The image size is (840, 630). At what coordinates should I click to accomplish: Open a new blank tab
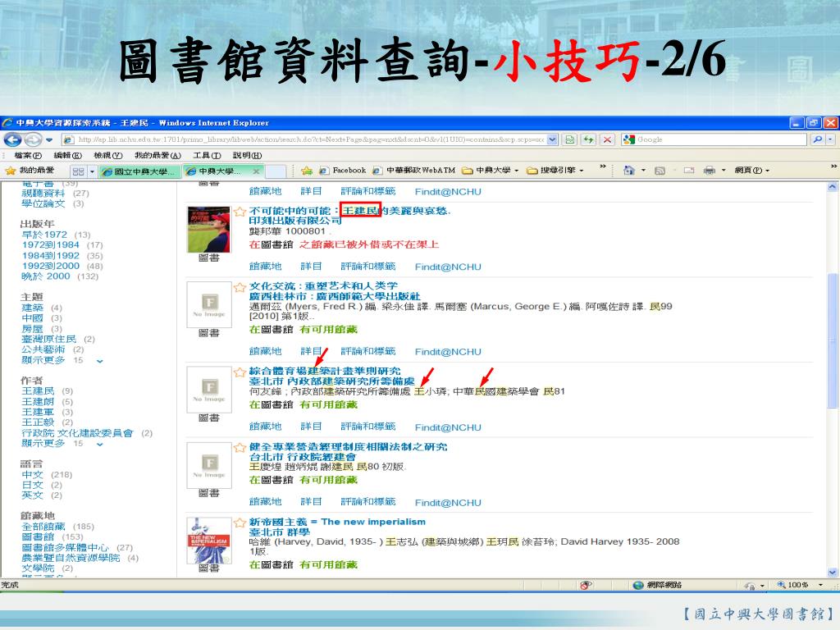[276, 171]
